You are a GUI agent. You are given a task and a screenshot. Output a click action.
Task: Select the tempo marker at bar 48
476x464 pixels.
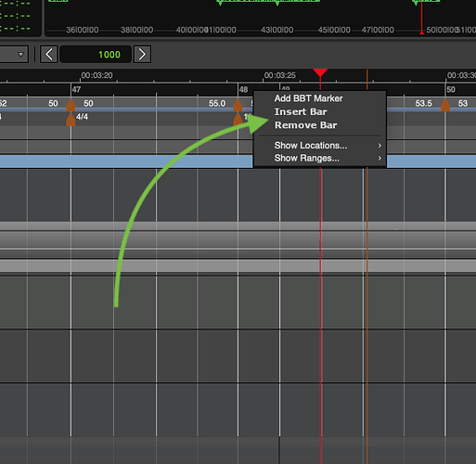(238, 105)
